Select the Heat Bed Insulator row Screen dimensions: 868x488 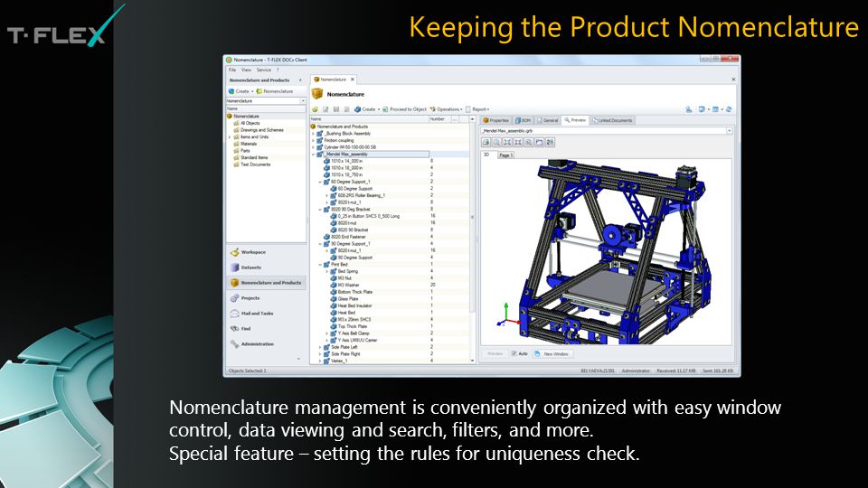tap(389, 305)
